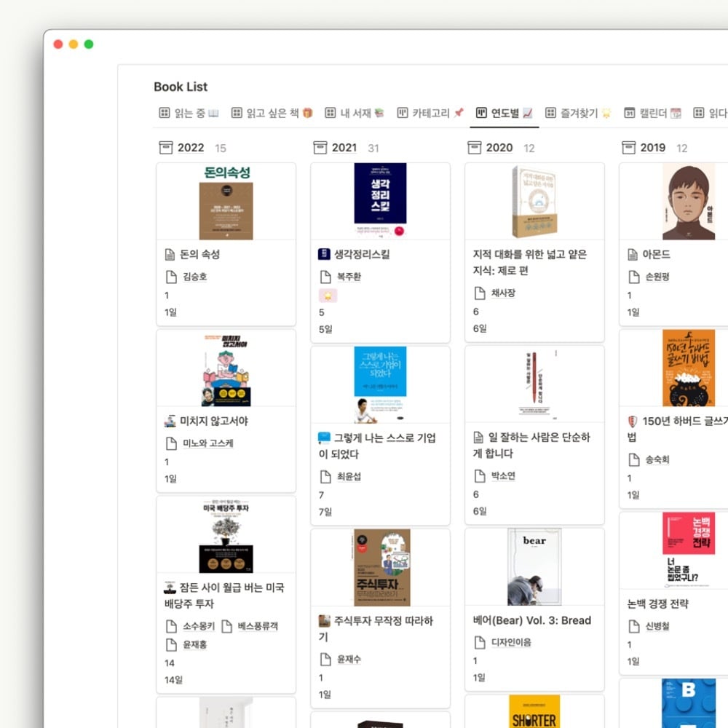This screenshot has width=728, height=728.
Task: Click the archive icon beside 2022 group
Action: pyautogui.click(x=166, y=148)
